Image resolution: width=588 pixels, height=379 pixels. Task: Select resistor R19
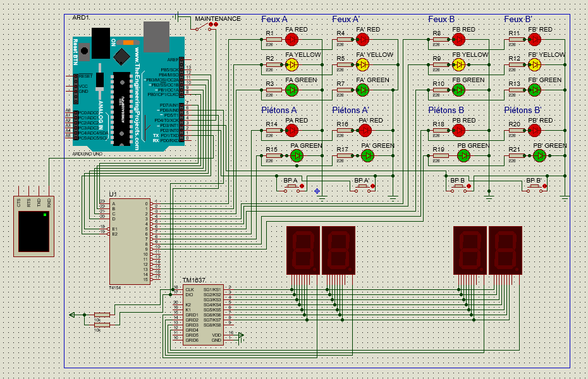(441, 156)
